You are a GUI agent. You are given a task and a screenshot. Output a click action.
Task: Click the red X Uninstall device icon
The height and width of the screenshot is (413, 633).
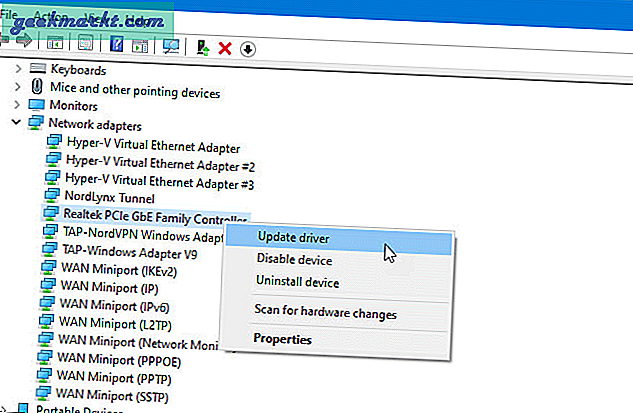click(x=225, y=48)
